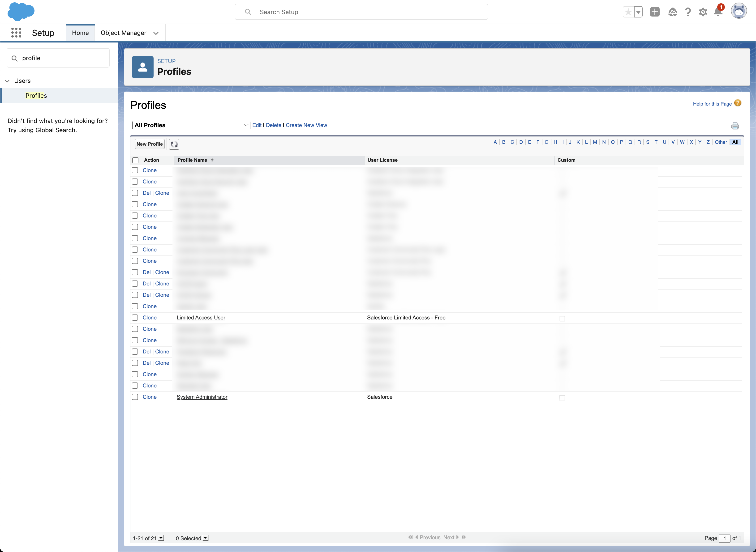This screenshot has height=552, width=756.
Task: Check the first Del | Clone row checkbox
Action: click(135, 193)
